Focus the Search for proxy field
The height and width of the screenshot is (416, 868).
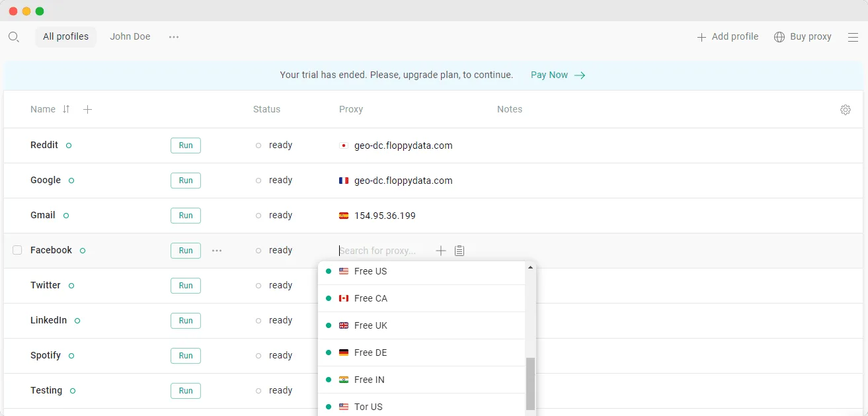click(x=383, y=251)
